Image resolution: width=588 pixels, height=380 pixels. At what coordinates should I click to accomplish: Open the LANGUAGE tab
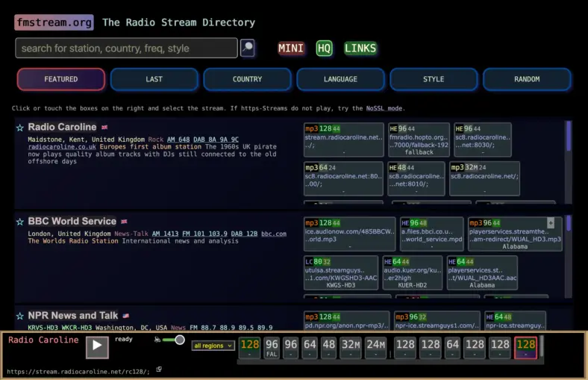coord(340,79)
